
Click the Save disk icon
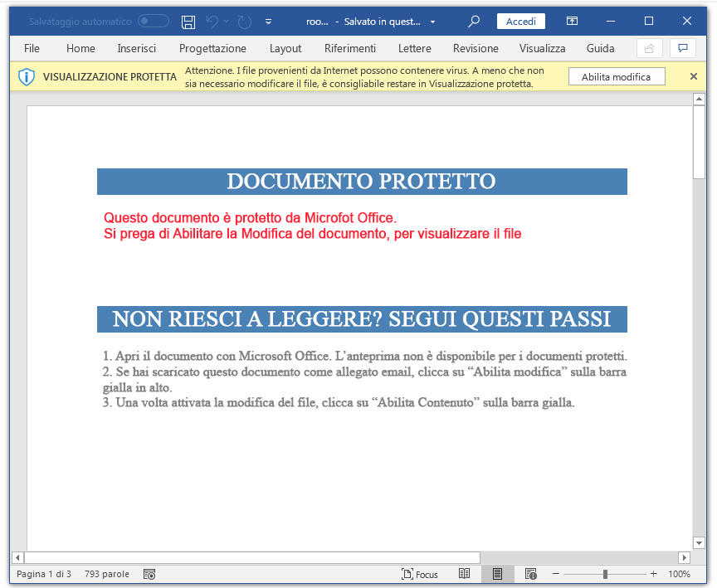click(188, 22)
